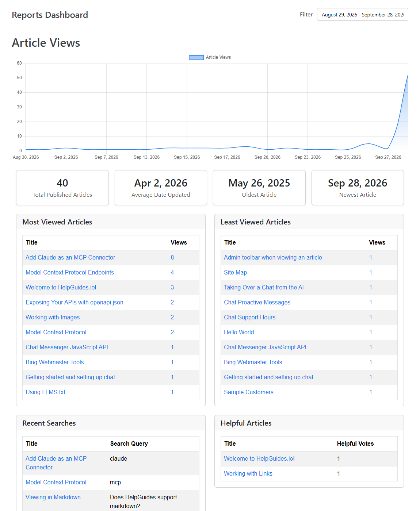This screenshot has height=511, width=420.
Task: Open Bing Webmaster Tools in Most Viewed
Action: [55, 362]
